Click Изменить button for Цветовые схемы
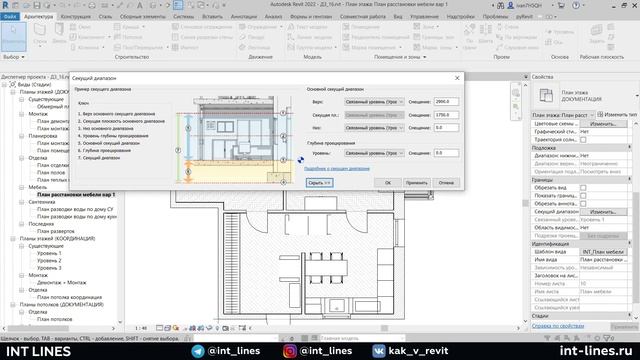The image size is (640, 360). (603, 124)
